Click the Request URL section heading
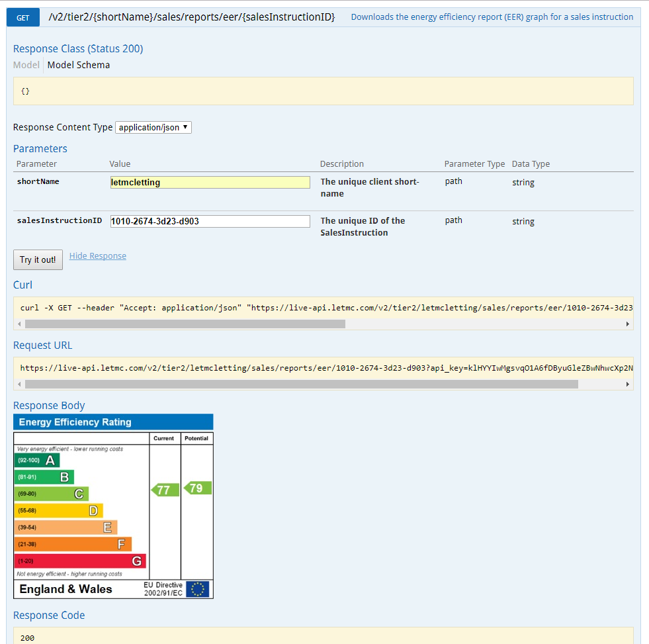Image resolution: width=649 pixels, height=644 pixels. [42, 345]
